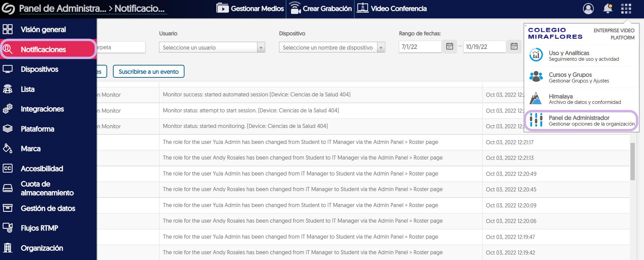Open calendar picker for start date

pos(450,47)
